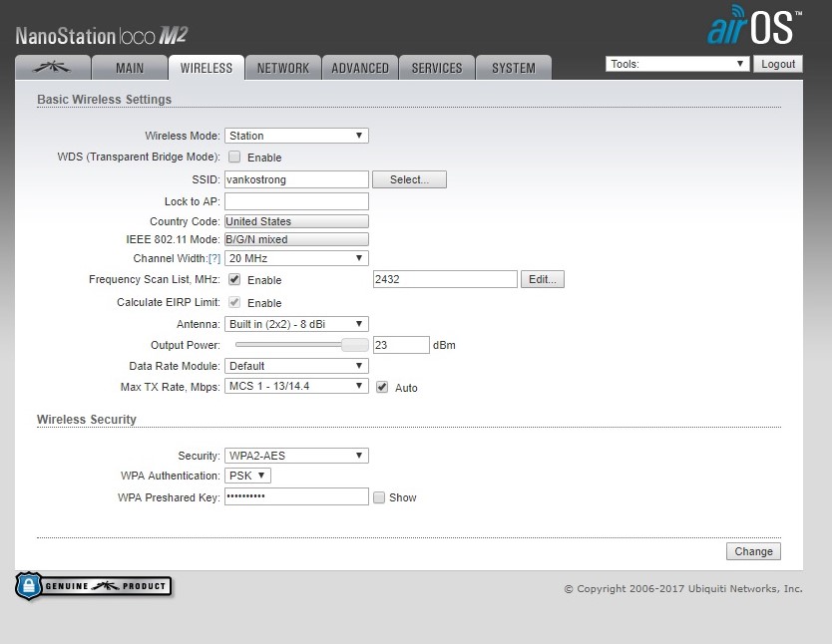
Task: Click the SSID input field
Action: [x=296, y=179]
